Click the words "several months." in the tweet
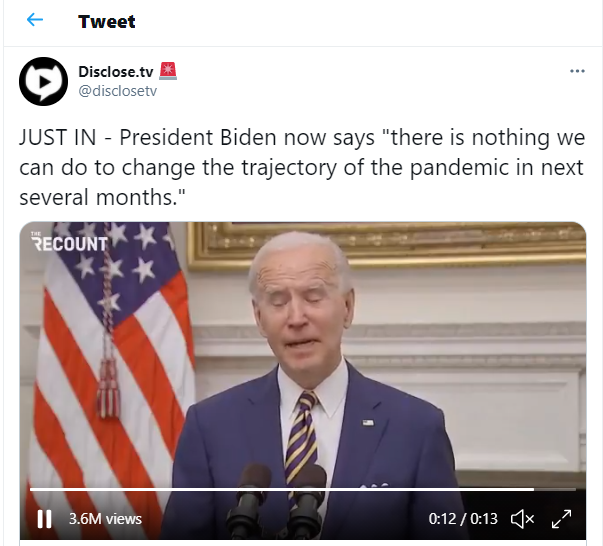This screenshot has height=546, width=603. pos(102,198)
